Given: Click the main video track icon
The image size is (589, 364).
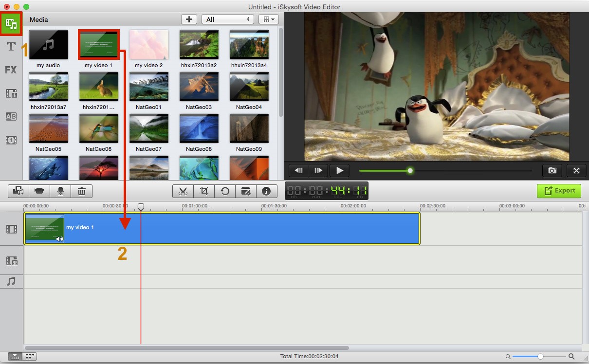Looking at the screenshot, I should tap(12, 229).
